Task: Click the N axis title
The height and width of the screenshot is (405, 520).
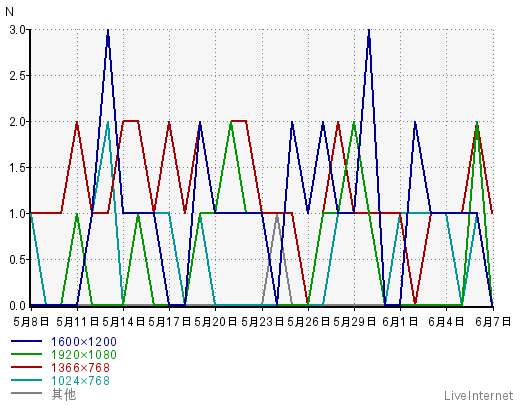Action: tap(9, 12)
